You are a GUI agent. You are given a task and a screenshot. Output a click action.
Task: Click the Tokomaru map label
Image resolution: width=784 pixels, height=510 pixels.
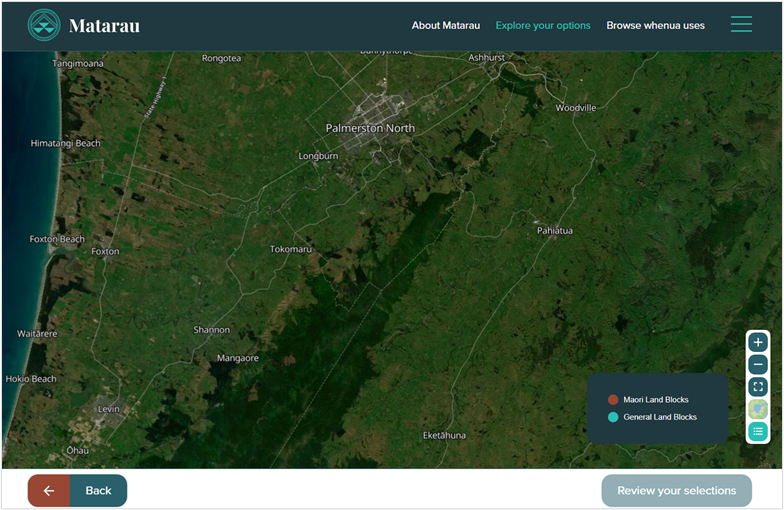[x=290, y=249]
